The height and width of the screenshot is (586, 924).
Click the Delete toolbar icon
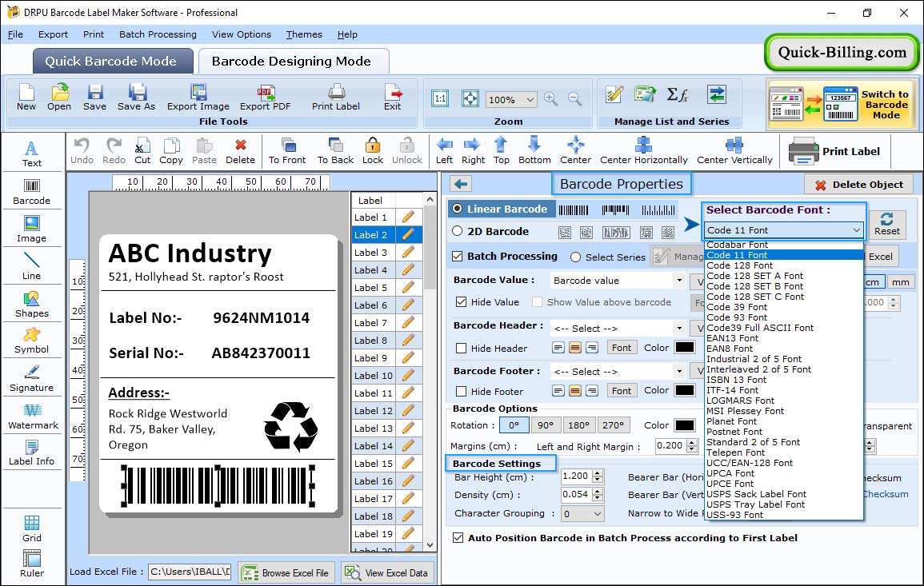tap(241, 151)
